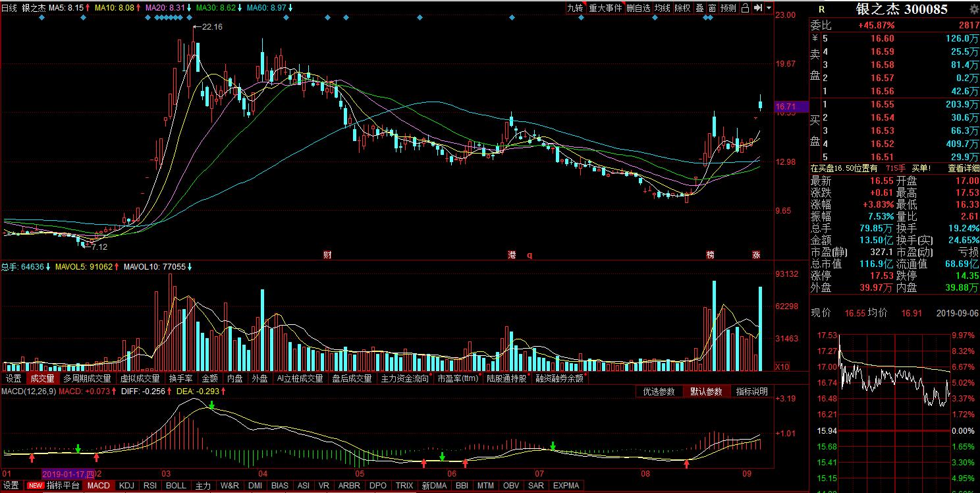This screenshot has height=493, width=980.
Task: Toggle the 叠 overlay button
Action: coord(700,8)
